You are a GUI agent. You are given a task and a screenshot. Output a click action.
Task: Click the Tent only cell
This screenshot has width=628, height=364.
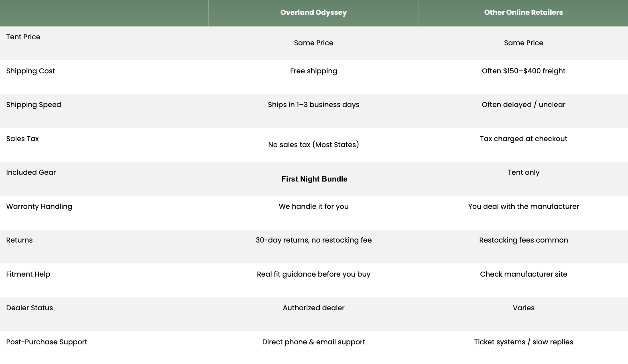click(x=523, y=172)
